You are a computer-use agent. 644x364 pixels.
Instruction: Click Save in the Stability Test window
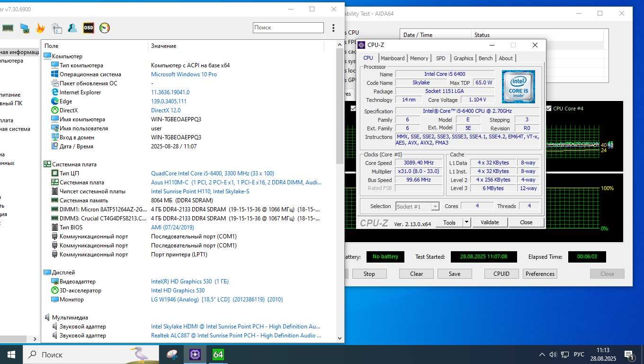click(454, 274)
